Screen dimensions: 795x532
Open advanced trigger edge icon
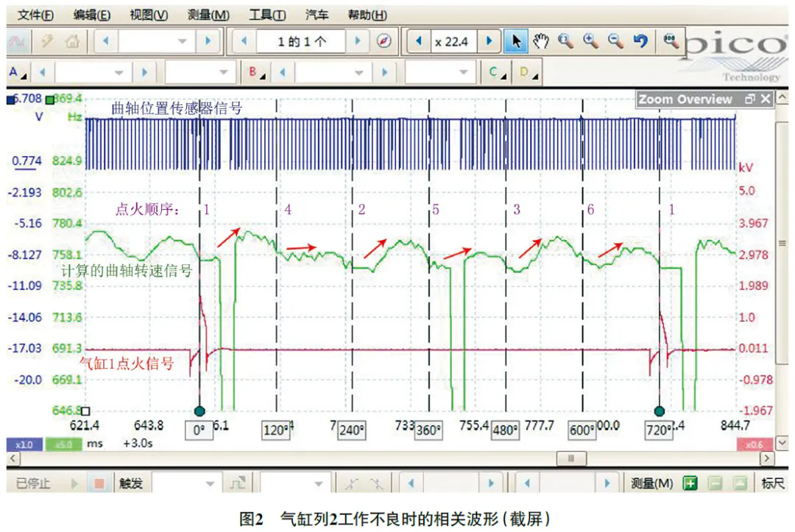(x=238, y=483)
